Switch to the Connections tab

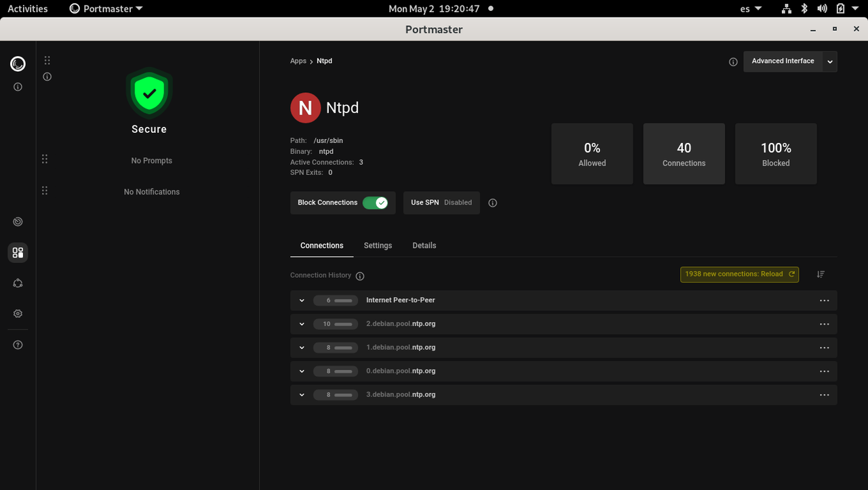point(322,245)
